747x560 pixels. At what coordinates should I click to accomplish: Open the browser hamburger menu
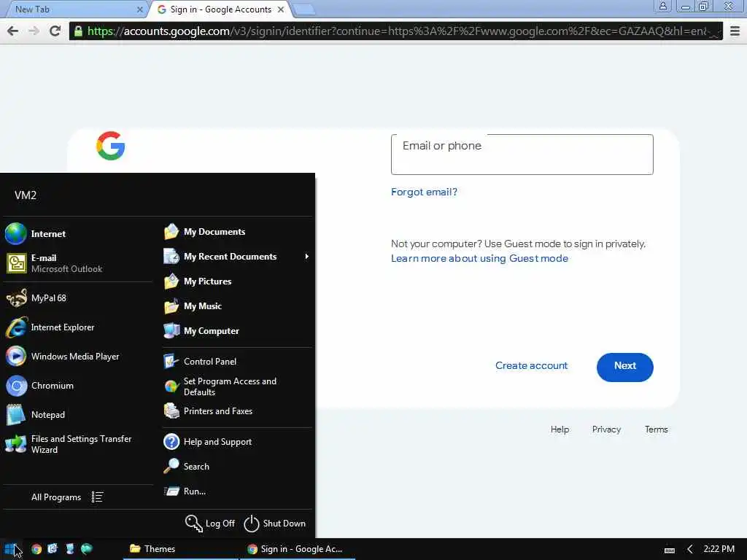735,31
